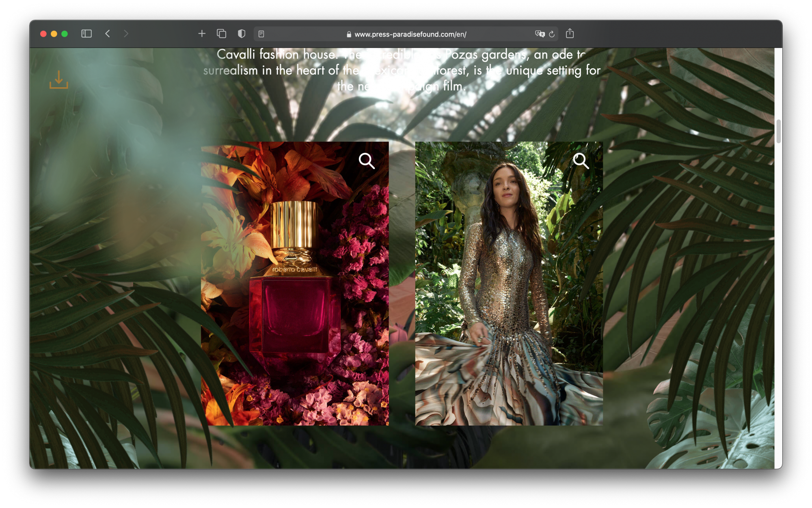Open a new tab with plus icon
The width and height of the screenshot is (812, 508).
pos(202,34)
